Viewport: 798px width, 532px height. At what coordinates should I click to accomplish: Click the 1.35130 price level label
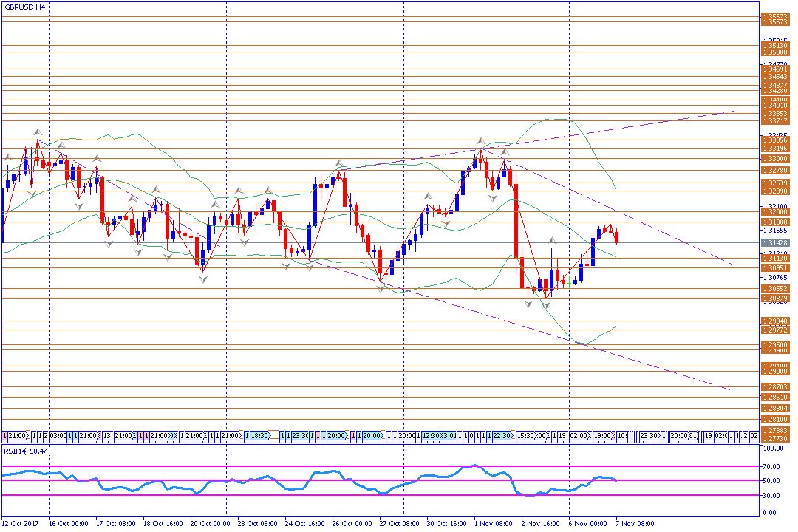(x=775, y=45)
